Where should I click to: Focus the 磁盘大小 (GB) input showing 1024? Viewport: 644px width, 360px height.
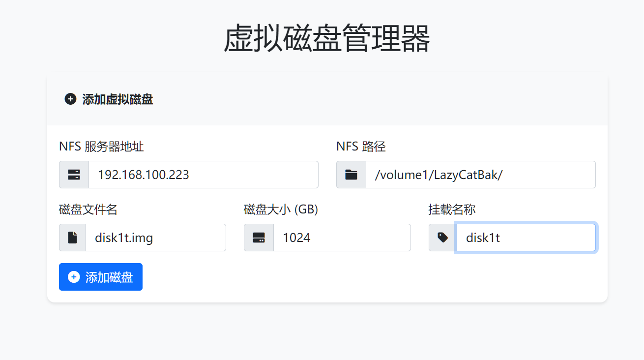tap(342, 238)
